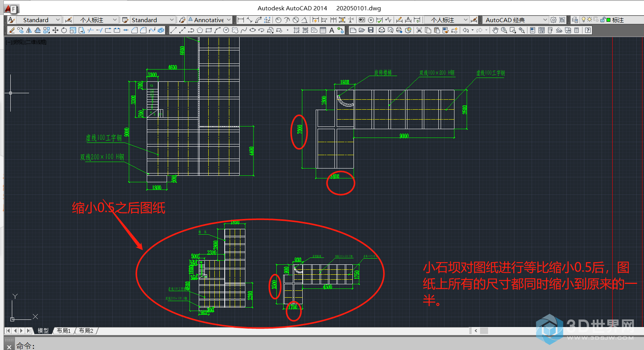This screenshot has height=350, width=644.
Task: Open the Properties palette icon
Action: 532,30
